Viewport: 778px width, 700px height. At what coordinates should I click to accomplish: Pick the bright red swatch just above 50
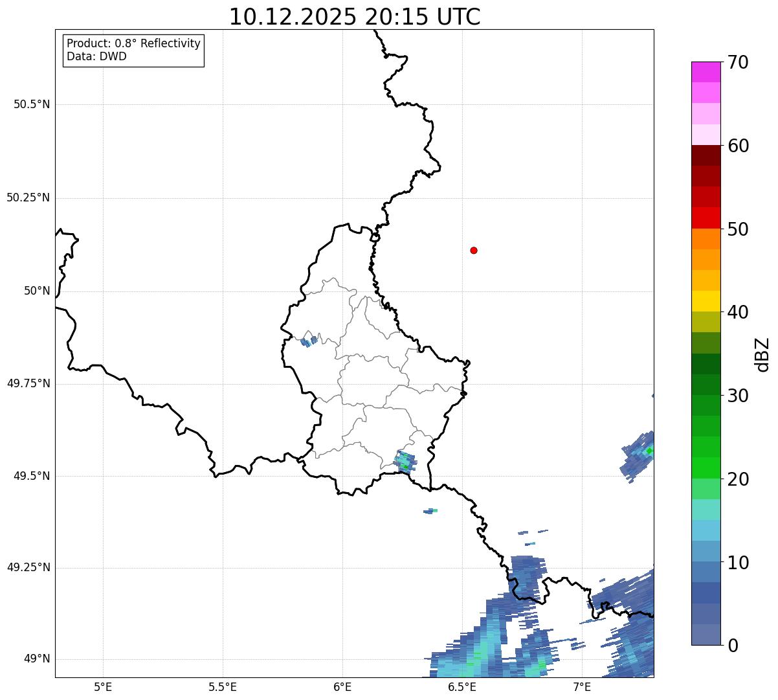(706, 218)
